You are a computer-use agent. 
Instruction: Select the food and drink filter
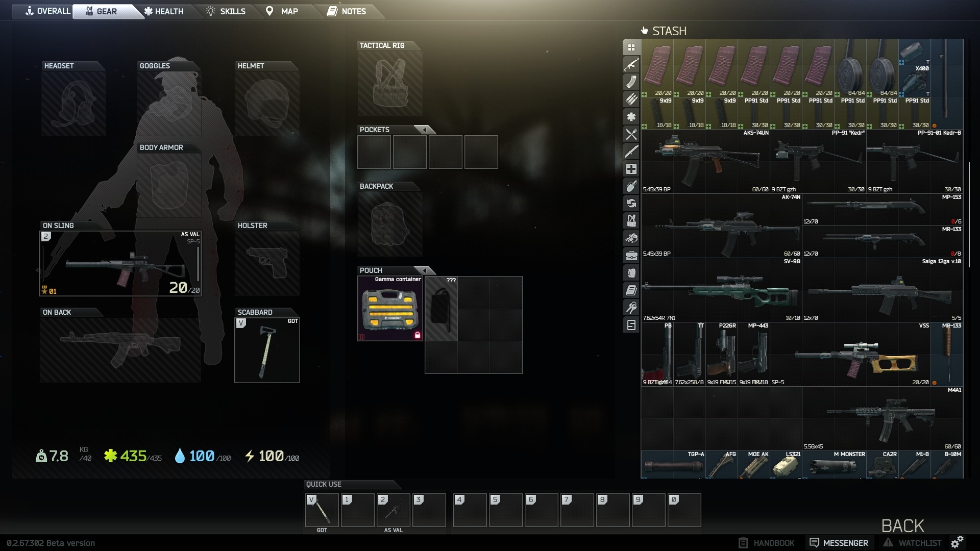[x=631, y=134]
